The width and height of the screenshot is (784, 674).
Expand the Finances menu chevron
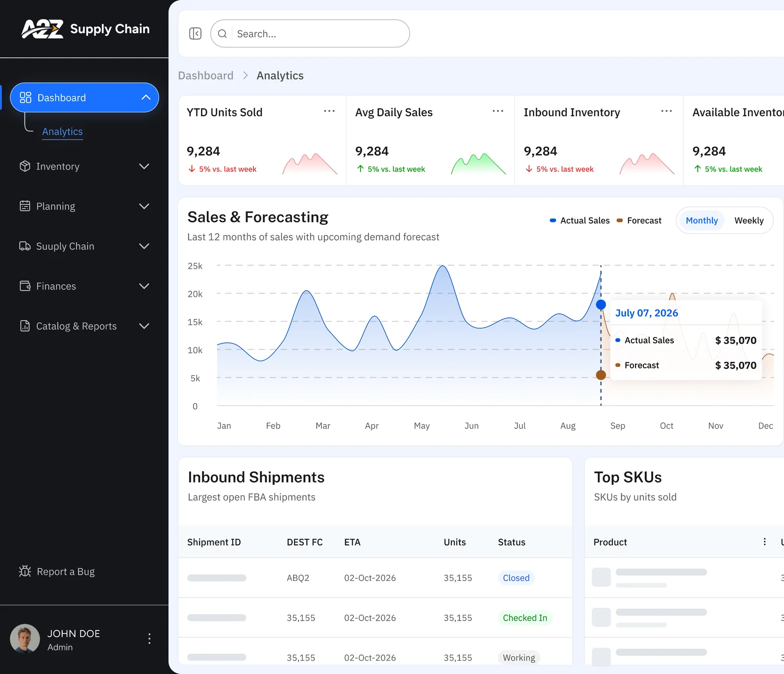click(144, 286)
